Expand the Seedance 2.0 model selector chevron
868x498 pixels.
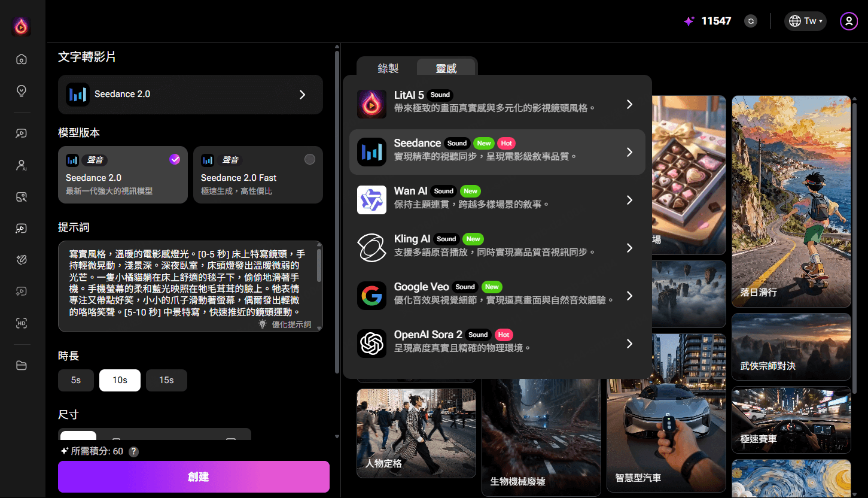click(x=302, y=95)
